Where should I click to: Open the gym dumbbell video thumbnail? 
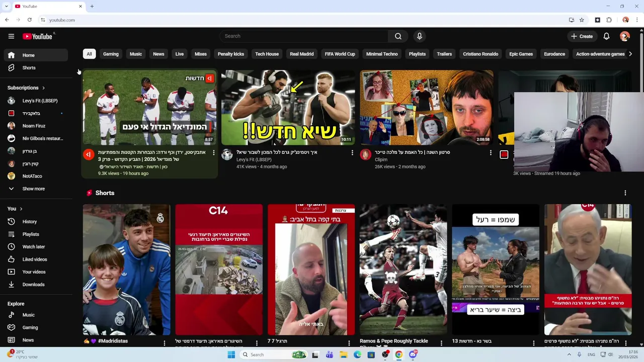coord(288,108)
